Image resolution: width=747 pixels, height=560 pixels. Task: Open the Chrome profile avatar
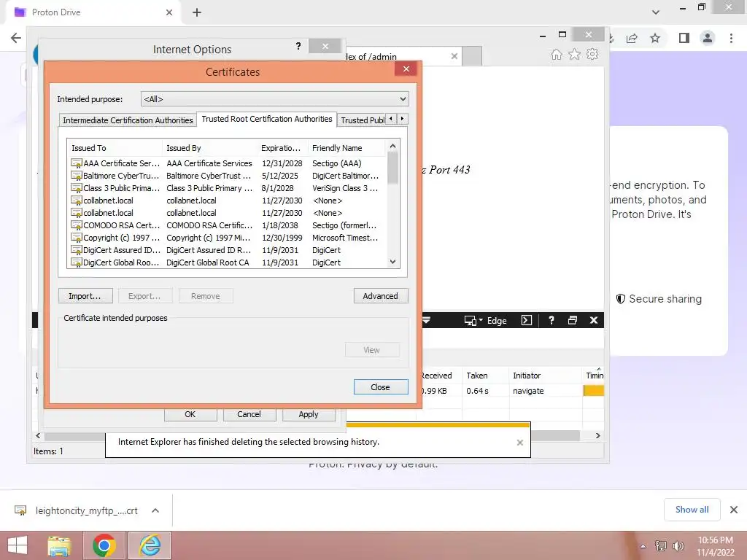click(708, 38)
